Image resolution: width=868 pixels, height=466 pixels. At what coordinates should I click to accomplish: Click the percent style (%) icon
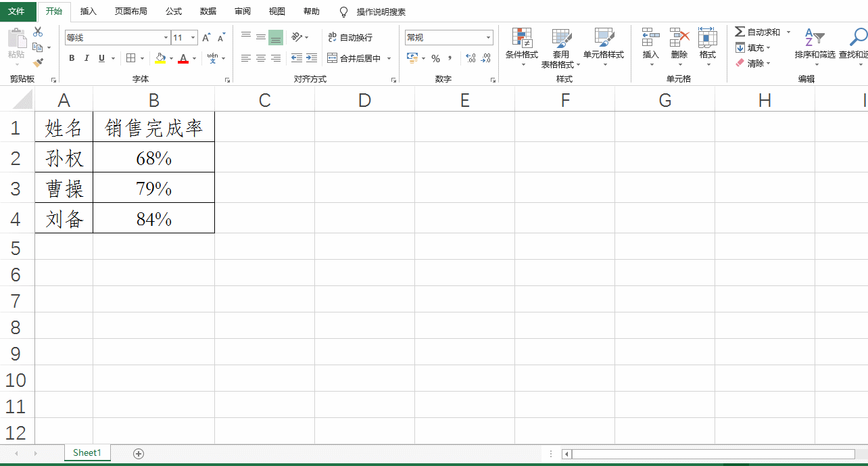pos(437,59)
